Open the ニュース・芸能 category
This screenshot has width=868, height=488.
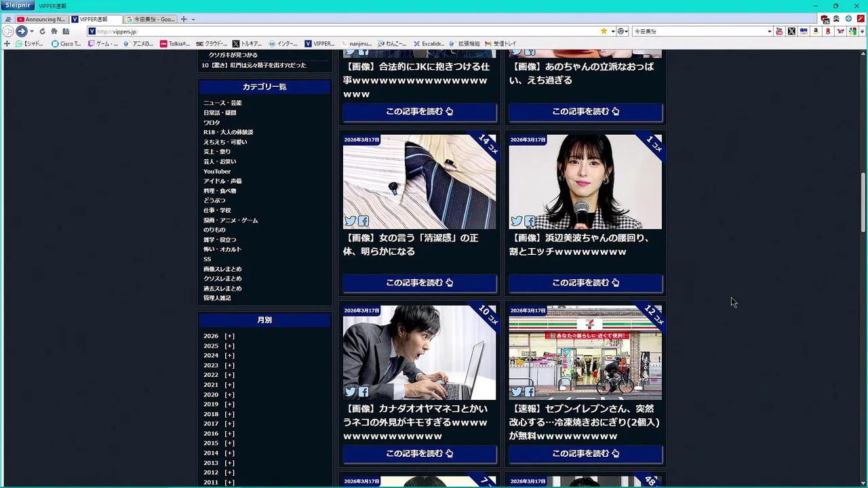pyautogui.click(x=222, y=103)
